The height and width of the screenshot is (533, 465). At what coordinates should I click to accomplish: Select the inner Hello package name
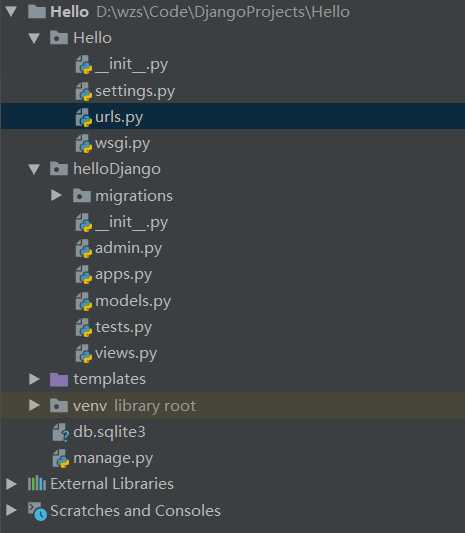92,38
